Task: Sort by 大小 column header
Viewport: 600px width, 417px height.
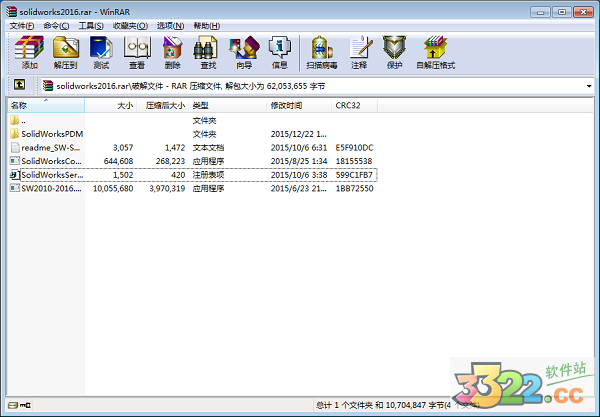Action: click(x=111, y=106)
